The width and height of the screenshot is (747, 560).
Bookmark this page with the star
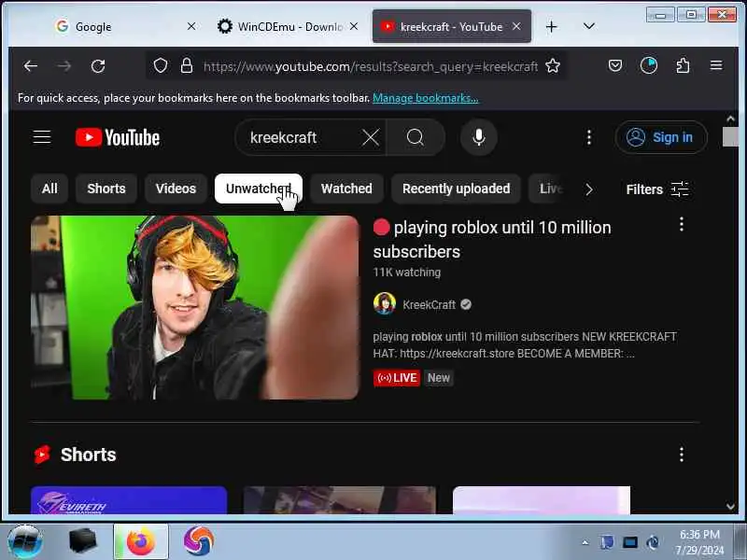[553, 65]
